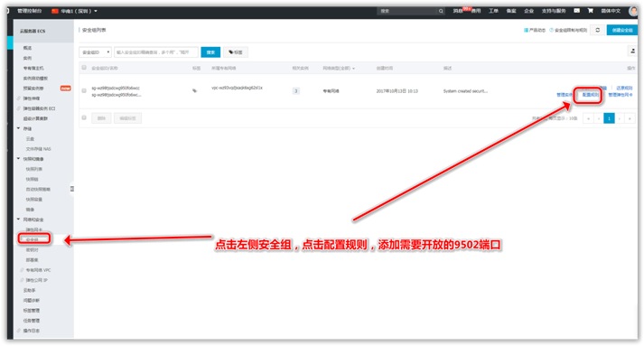Click the 配置规则 link in the row

pyautogui.click(x=590, y=95)
